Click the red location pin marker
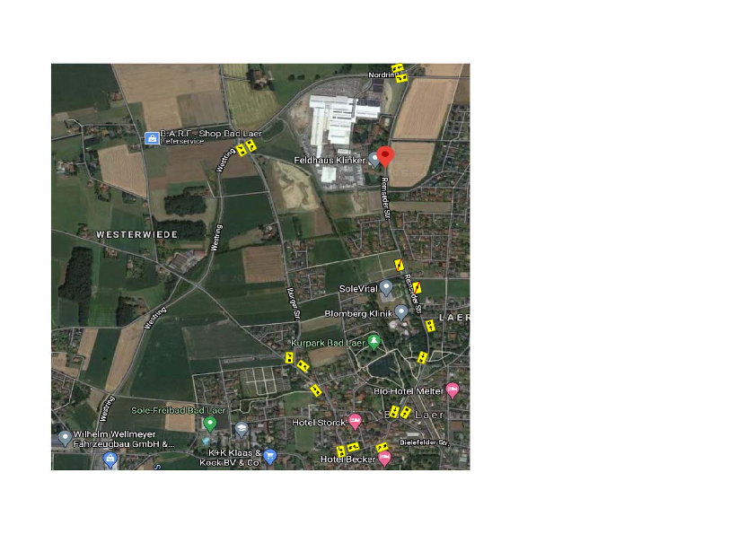756x534 pixels. (x=385, y=157)
